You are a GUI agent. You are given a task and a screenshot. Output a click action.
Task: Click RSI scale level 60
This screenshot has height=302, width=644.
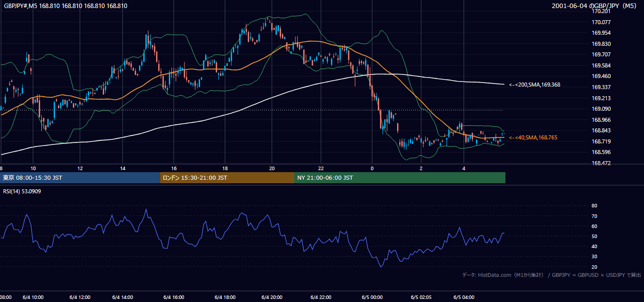point(594,226)
